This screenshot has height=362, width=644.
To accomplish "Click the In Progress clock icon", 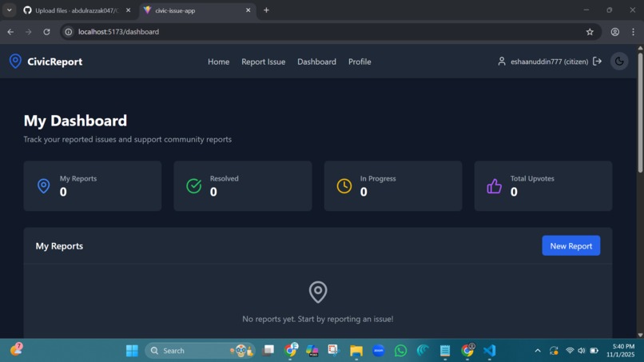I will click(x=344, y=185).
